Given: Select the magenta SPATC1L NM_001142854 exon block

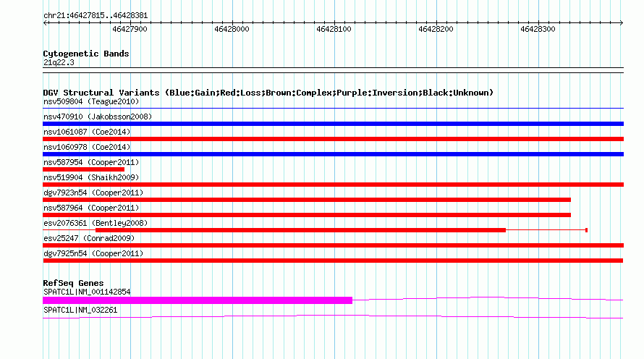Looking at the screenshot, I should click(x=198, y=300).
